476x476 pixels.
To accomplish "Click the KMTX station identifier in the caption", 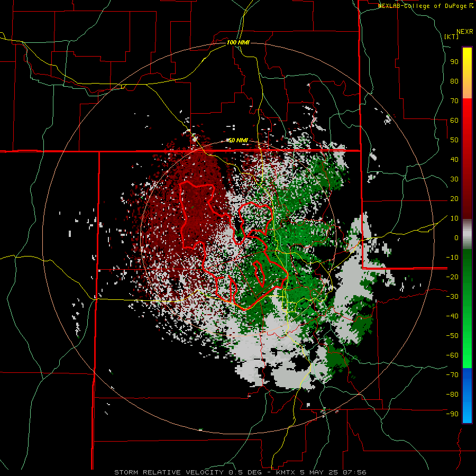I will pos(287,472).
